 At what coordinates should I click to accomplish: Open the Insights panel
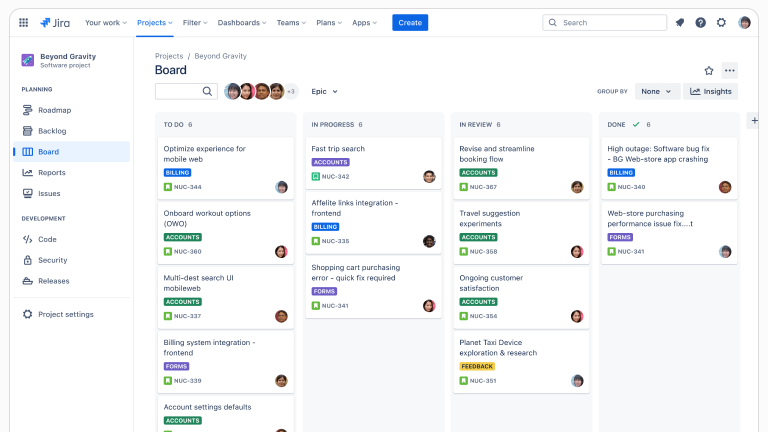711,91
